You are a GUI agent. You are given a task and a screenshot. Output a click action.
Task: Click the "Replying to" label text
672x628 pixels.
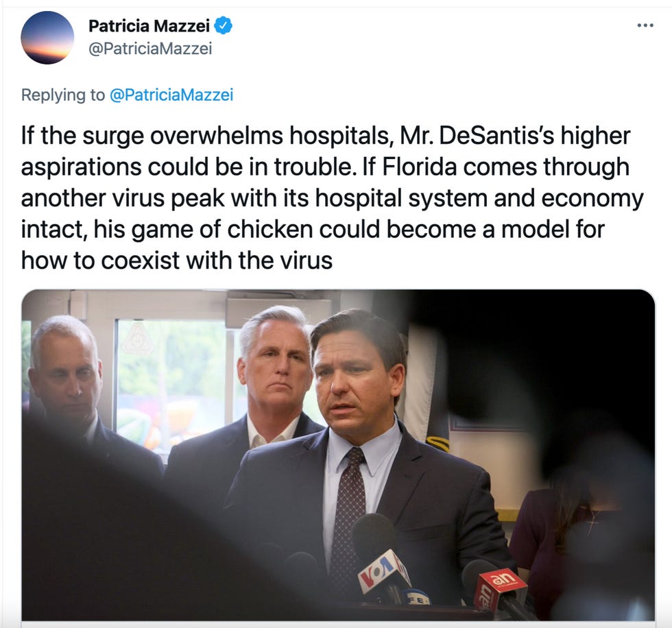pos(63,95)
